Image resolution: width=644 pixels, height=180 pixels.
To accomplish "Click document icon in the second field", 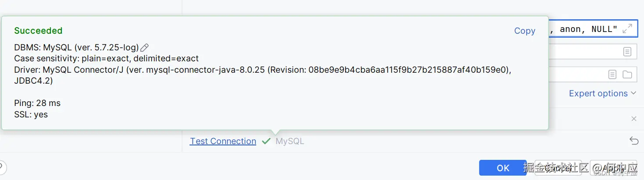I will tap(627, 52).
